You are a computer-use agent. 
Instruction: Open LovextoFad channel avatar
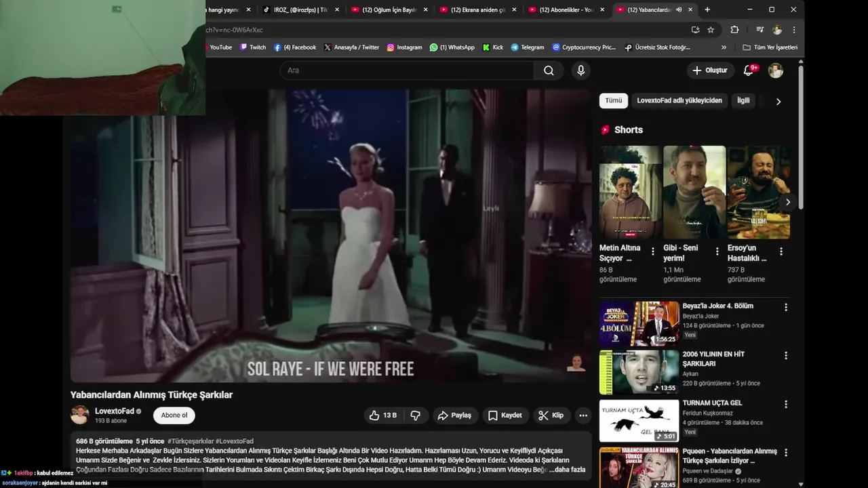80,415
